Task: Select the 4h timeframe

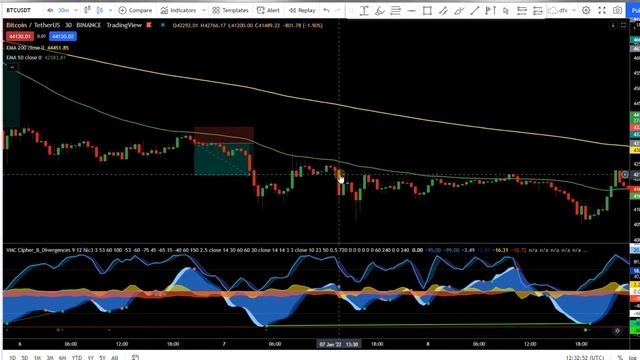Action: 50,10
